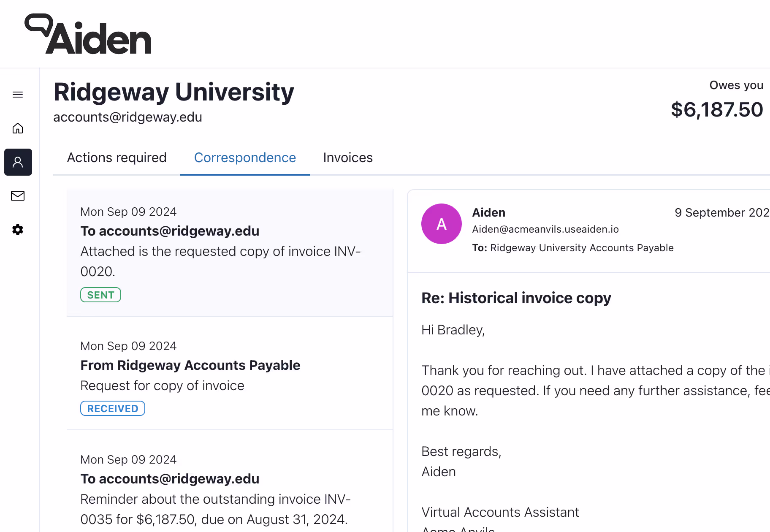Click the SENT status badge
The height and width of the screenshot is (532, 770).
click(x=100, y=295)
